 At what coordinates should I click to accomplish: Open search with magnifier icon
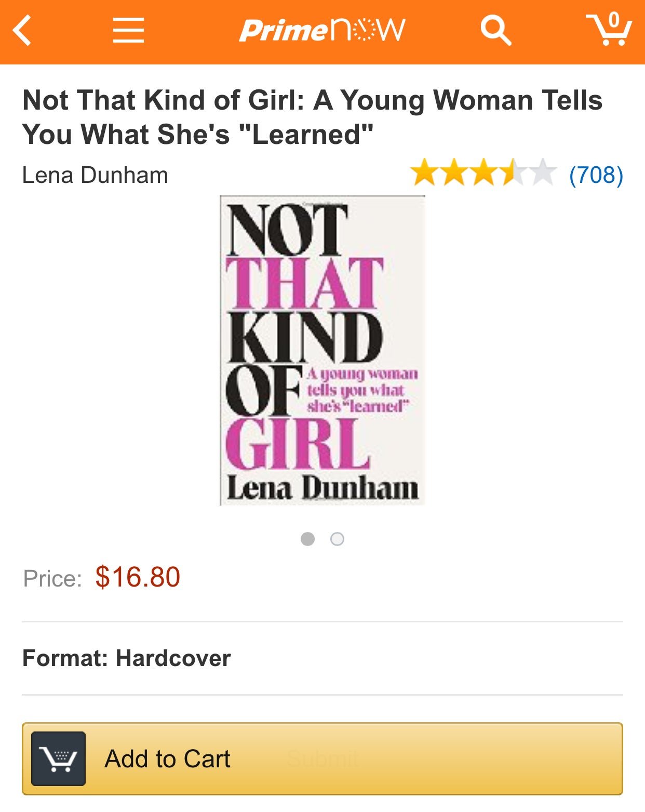click(x=495, y=30)
